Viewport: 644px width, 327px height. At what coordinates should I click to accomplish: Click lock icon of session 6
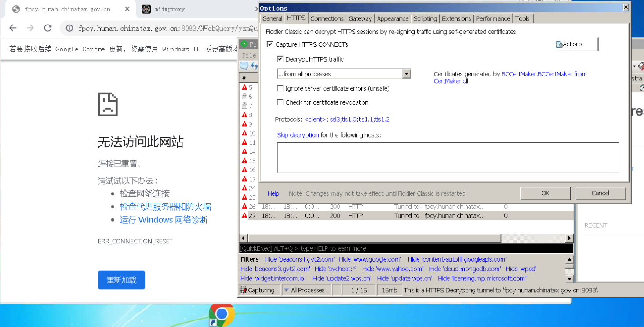click(244, 97)
